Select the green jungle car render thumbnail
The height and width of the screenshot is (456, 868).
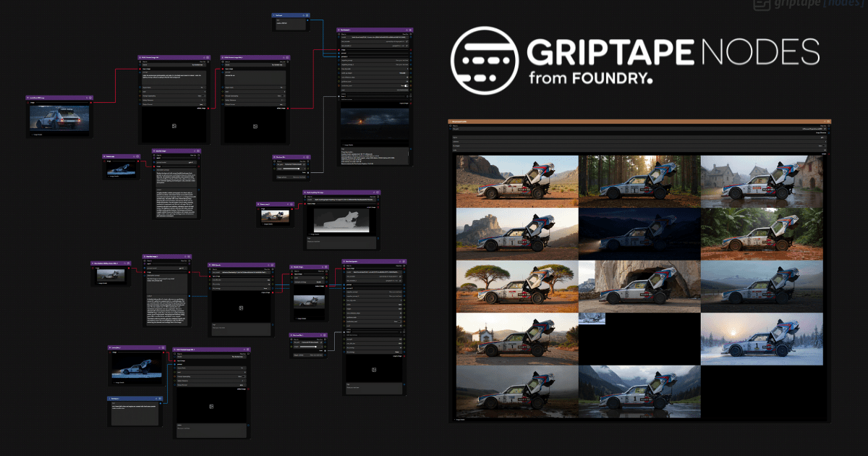pos(762,234)
